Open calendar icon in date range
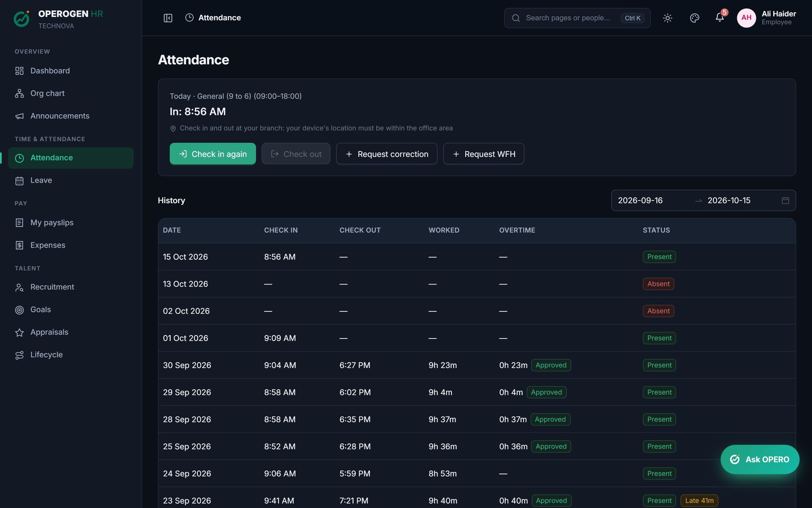Screen dimensions: 812x508 pyautogui.click(x=785, y=200)
